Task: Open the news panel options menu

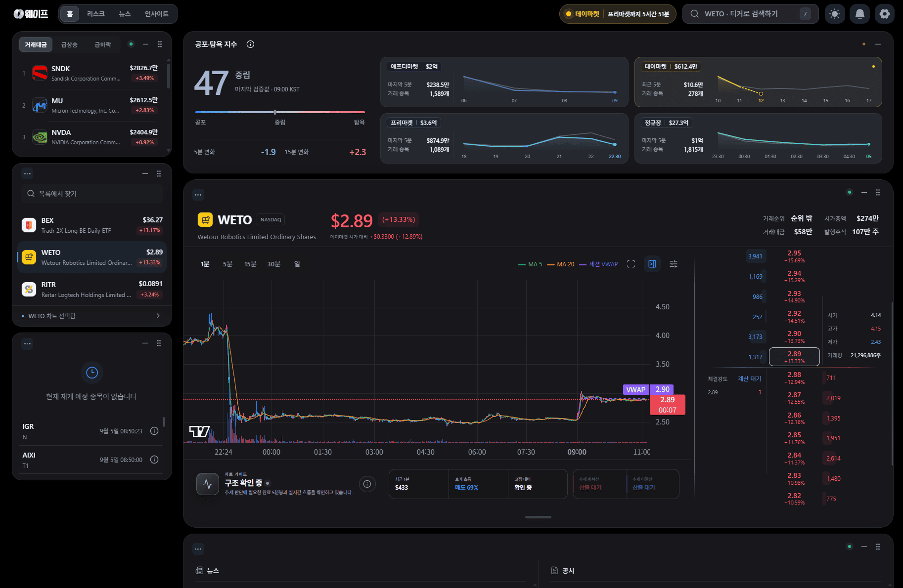Action: 198,549
